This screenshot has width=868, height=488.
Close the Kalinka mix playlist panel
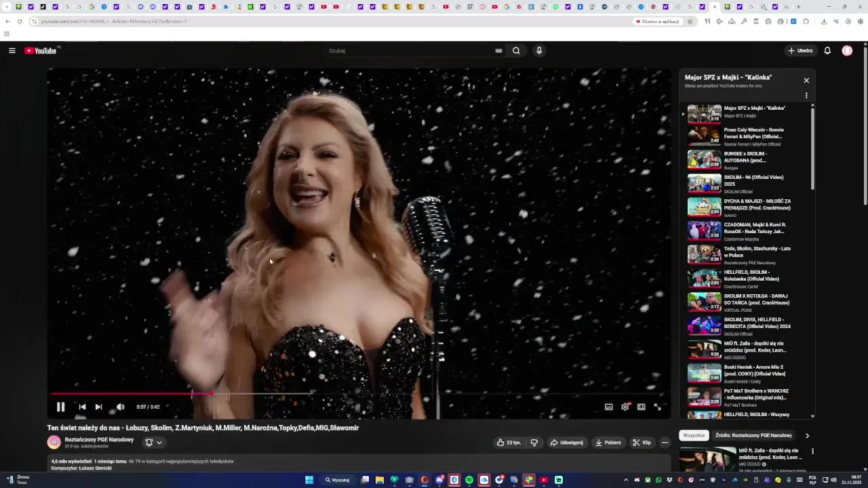tap(806, 81)
